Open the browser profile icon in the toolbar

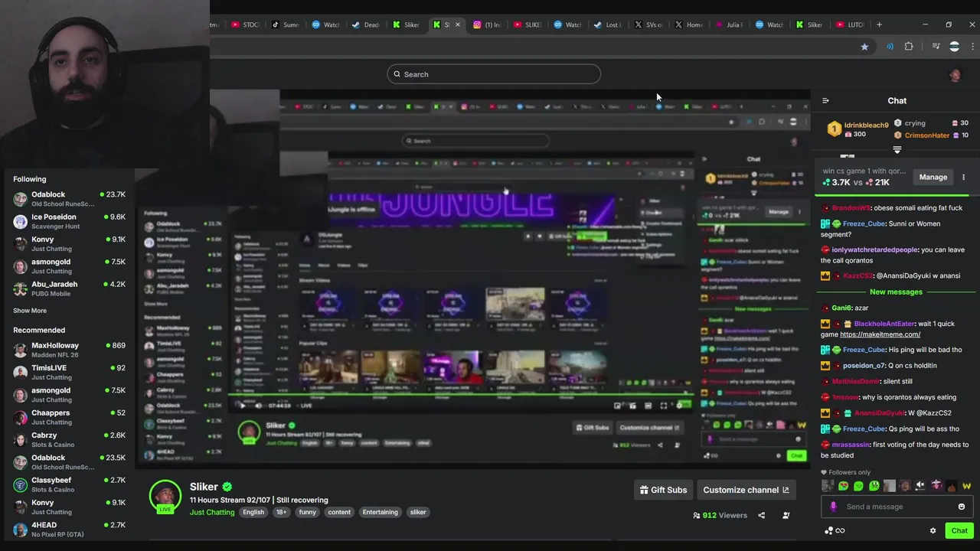click(954, 47)
